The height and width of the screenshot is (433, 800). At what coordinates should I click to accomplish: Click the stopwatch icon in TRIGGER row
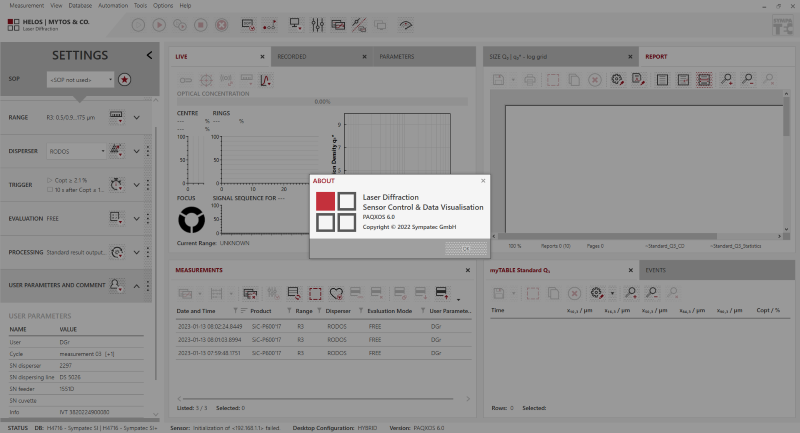[117, 184]
